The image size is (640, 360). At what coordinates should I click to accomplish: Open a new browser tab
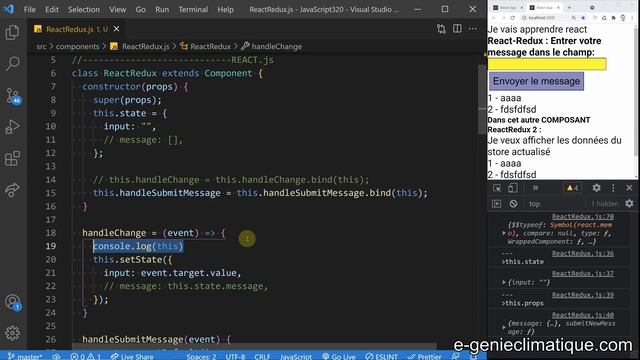click(569, 7)
